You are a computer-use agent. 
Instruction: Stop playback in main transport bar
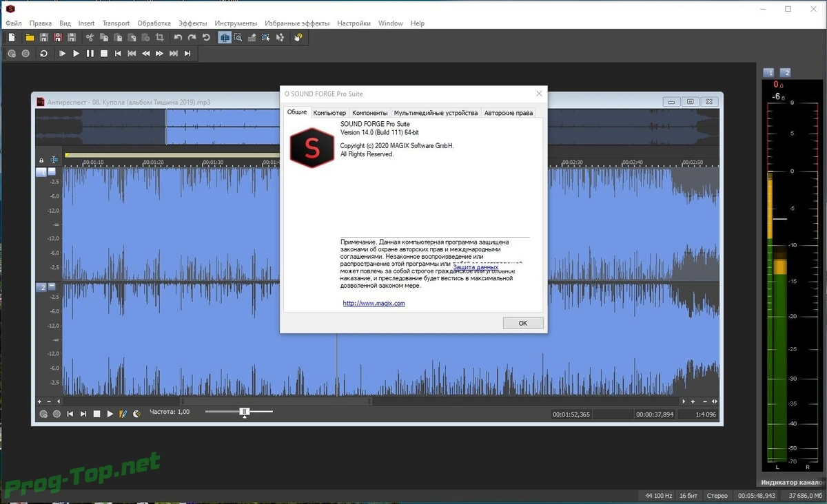coord(104,53)
